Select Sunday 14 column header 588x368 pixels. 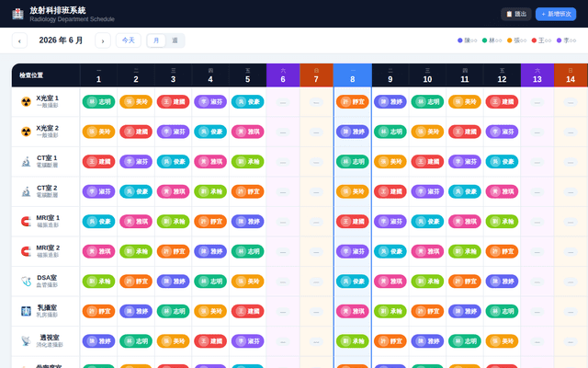point(571,75)
